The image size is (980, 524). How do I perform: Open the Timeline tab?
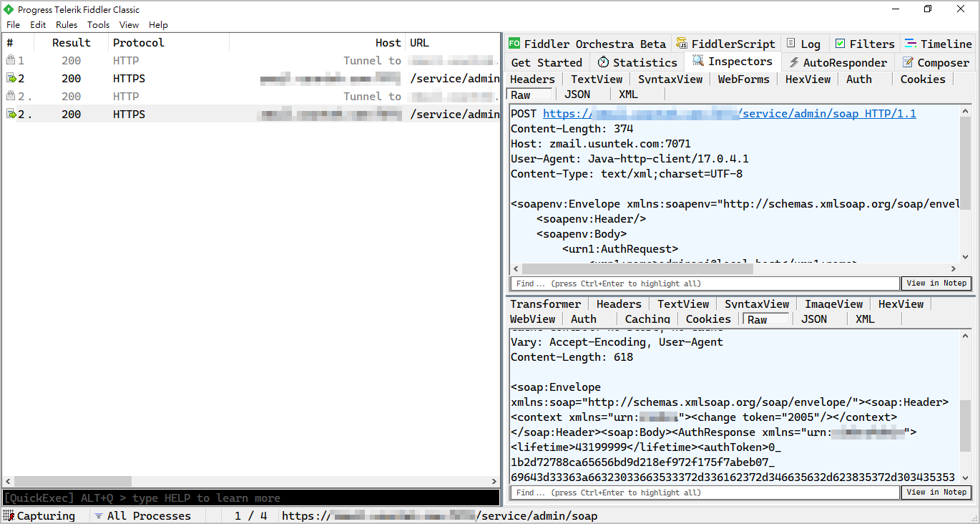pyautogui.click(x=939, y=44)
